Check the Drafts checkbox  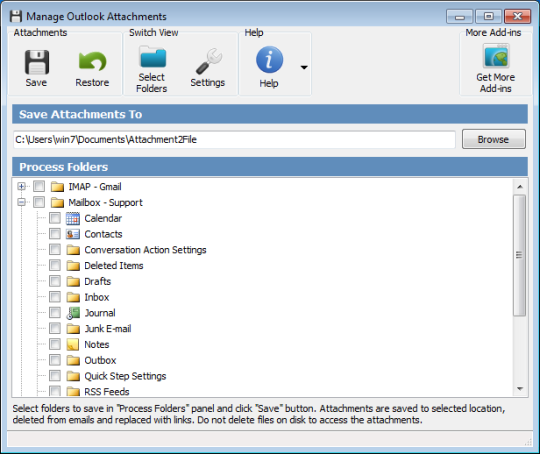point(55,281)
